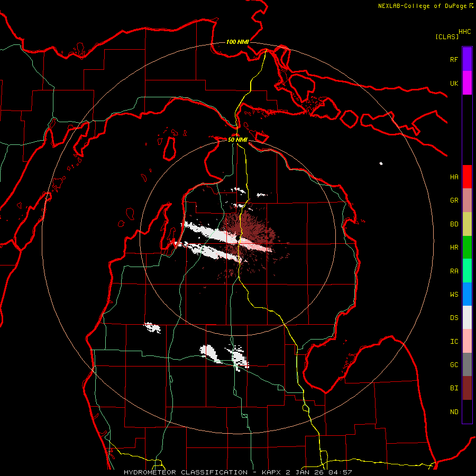Click the DS legend label

pos(454,318)
